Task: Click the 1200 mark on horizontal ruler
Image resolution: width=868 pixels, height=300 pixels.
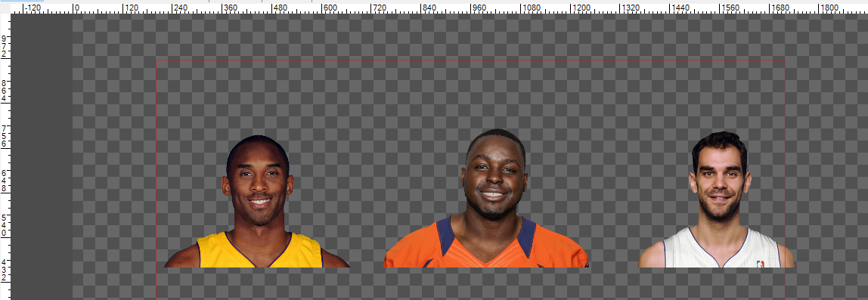Action: click(x=581, y=8)
